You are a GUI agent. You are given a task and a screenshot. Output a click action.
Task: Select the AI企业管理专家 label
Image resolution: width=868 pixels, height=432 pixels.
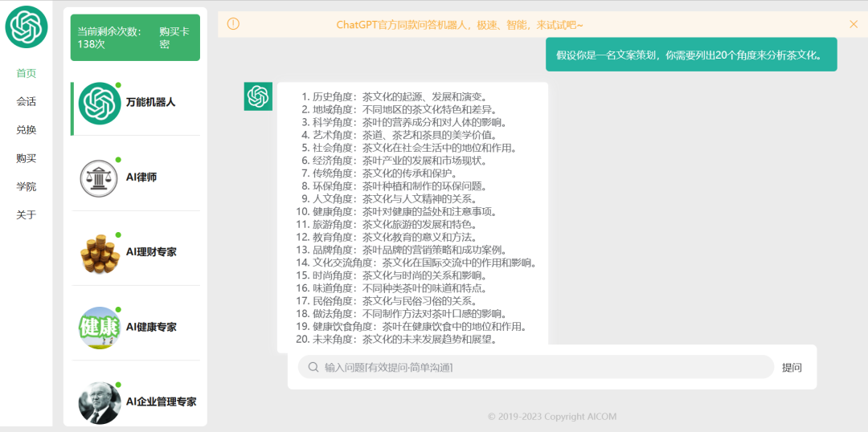click(161, 402)
